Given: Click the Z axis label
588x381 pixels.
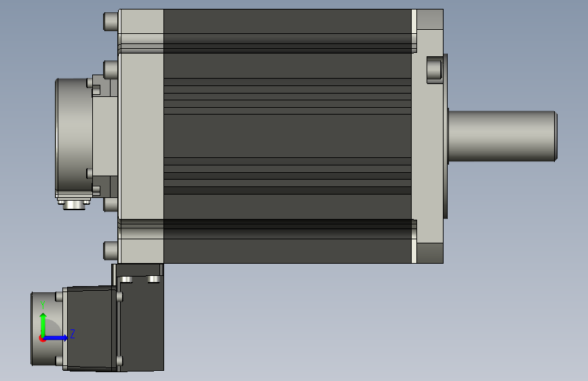Looking at the screenshot, I should tap(73, 334).
